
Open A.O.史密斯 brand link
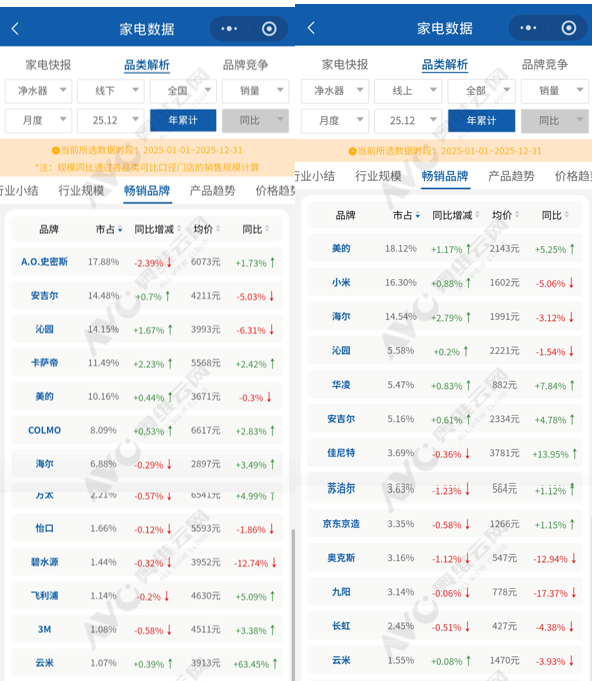pos(44,262)
